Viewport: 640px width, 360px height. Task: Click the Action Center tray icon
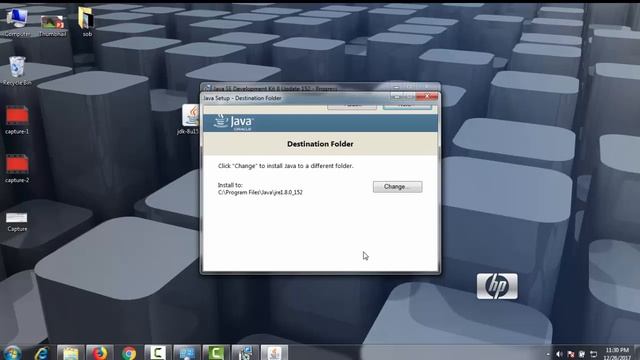pyautogui.click(x=582, y=354)
